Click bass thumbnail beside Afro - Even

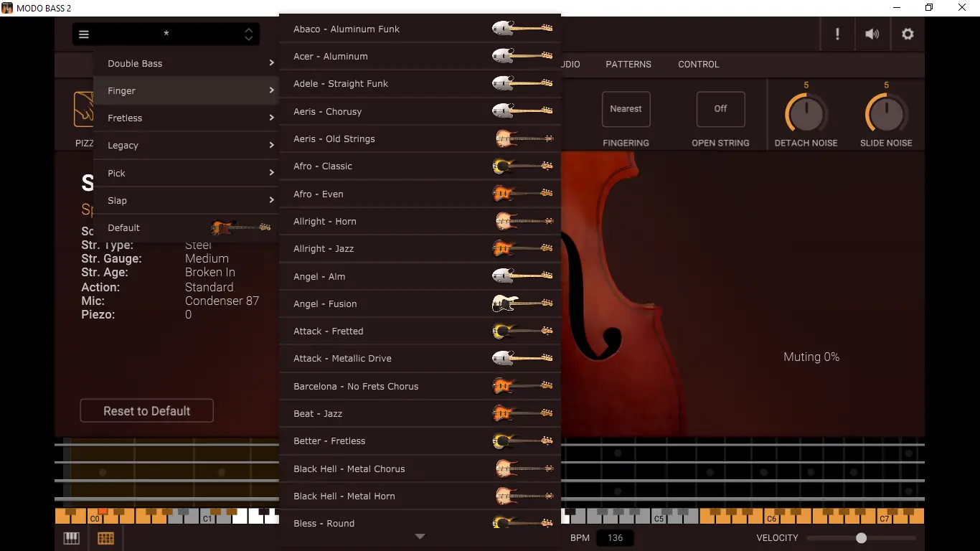pos(522,194)
